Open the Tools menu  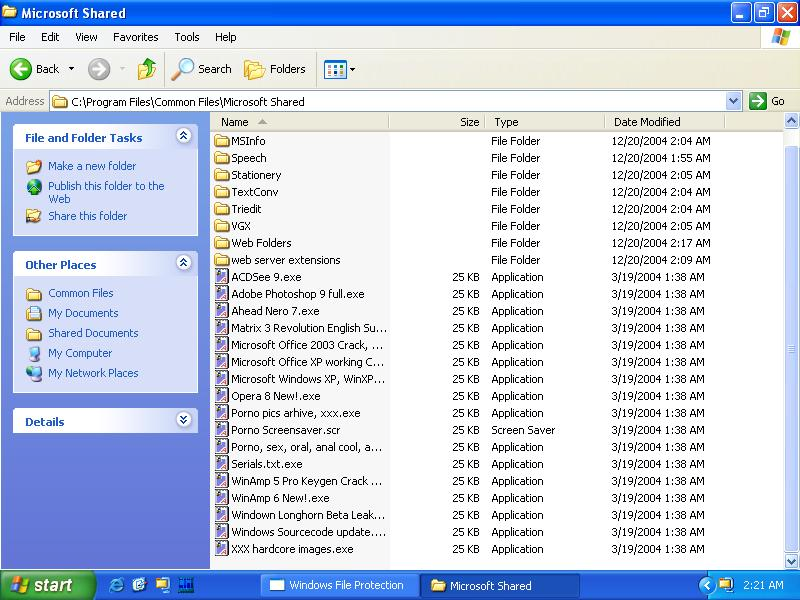click(187, 37)
